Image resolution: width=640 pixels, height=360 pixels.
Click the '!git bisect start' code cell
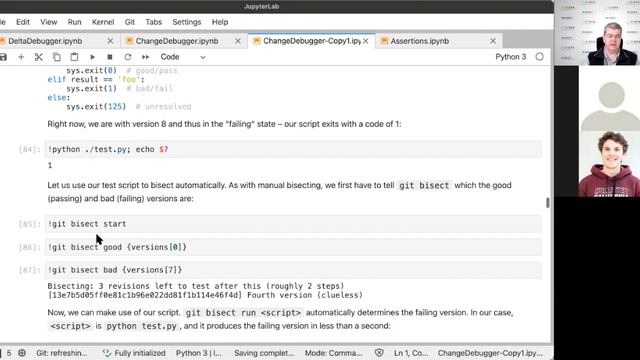pyautogui.click(x=293, y=224)
